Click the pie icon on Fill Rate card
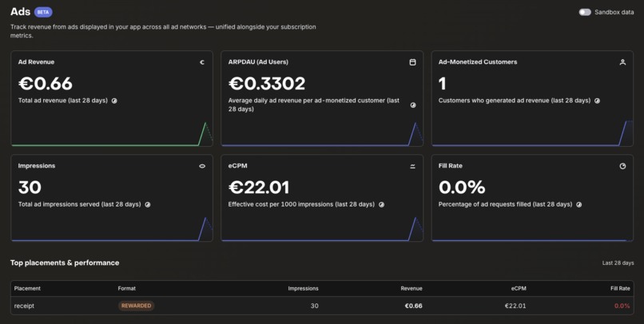 coord(622,166)
